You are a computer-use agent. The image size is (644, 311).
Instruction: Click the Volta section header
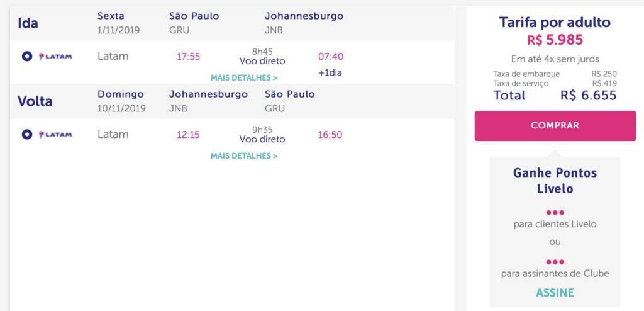(x=35, y=101)
